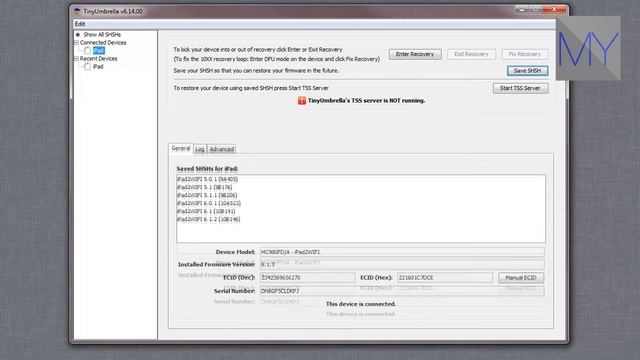Image resolution: width=640 pixels, height=360 pixels.
Task: Switch to the Advanced tab
Action: point(222,149)
